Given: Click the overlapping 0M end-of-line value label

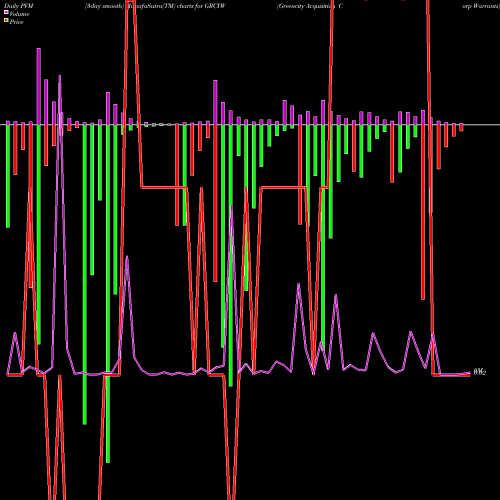Looking at the screenshot, I should click(480, 372).
